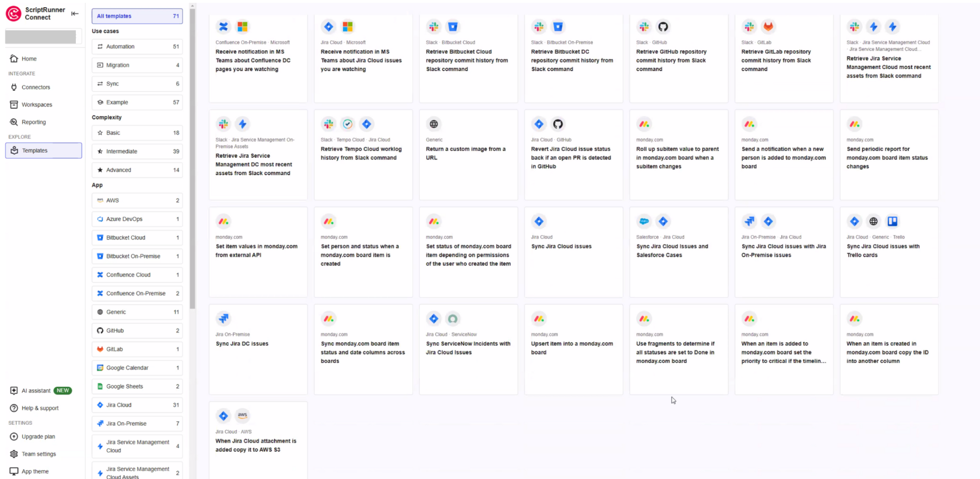Click Microsoft icon on Jira Cloud MS Teams card
This screenshot has width=980, height=479.
(347, 27)
